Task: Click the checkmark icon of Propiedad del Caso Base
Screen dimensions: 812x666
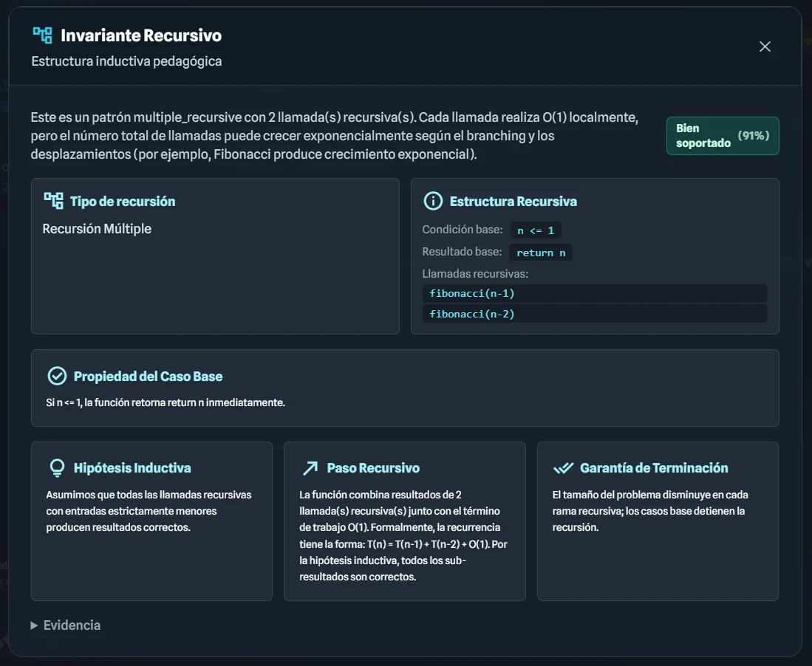Action: point(57,377)
